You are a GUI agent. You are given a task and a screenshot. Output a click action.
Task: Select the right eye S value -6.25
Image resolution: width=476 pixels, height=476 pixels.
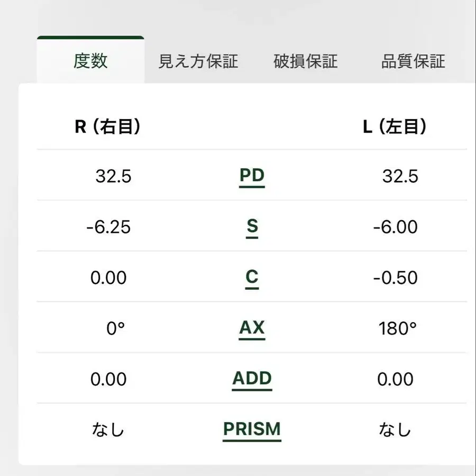108,227
